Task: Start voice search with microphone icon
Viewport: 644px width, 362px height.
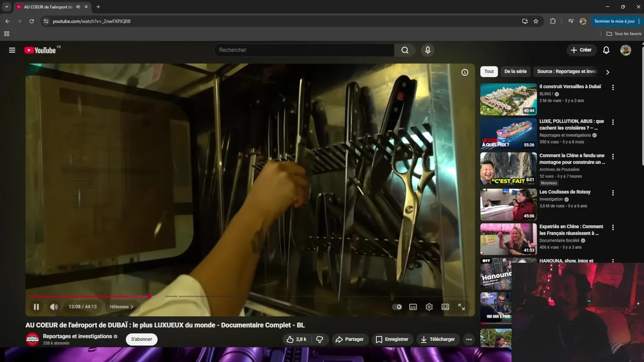Action: (428, 50)
